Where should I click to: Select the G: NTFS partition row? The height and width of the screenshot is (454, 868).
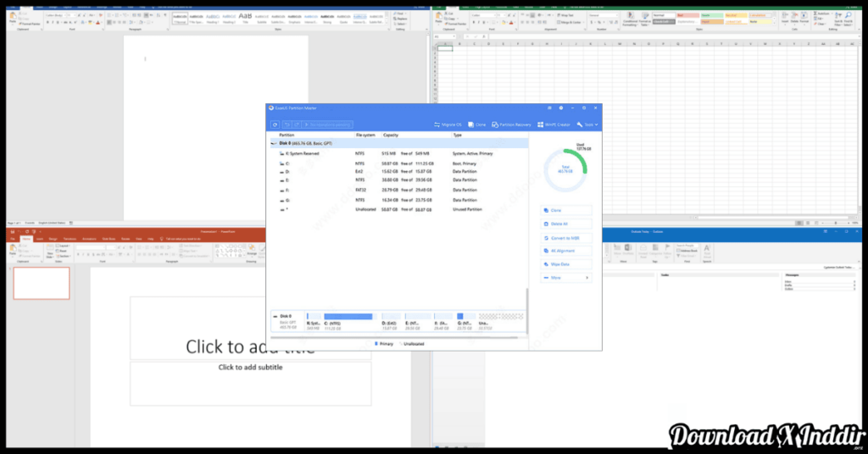[x=398, y=200]
